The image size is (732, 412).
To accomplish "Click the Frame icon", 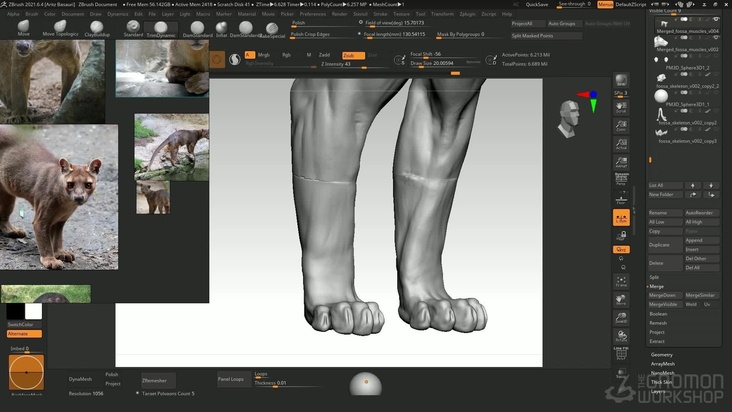I will coord(621,281).
